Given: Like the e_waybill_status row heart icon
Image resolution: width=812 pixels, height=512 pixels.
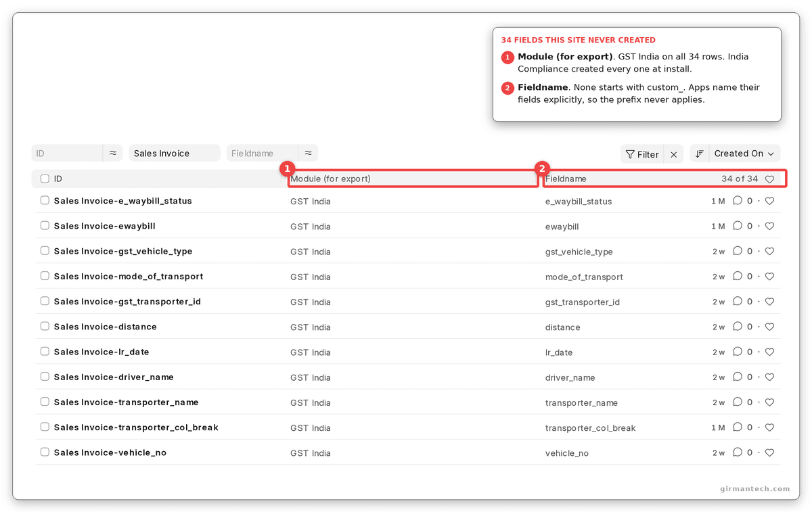Looking at the screenshot, I should point(769,201).
